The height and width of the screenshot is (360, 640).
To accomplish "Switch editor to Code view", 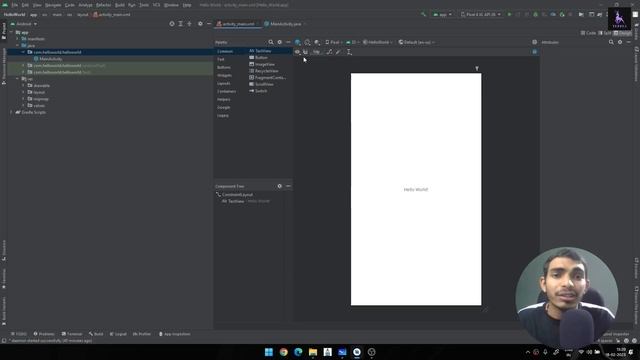I will 588,33.
